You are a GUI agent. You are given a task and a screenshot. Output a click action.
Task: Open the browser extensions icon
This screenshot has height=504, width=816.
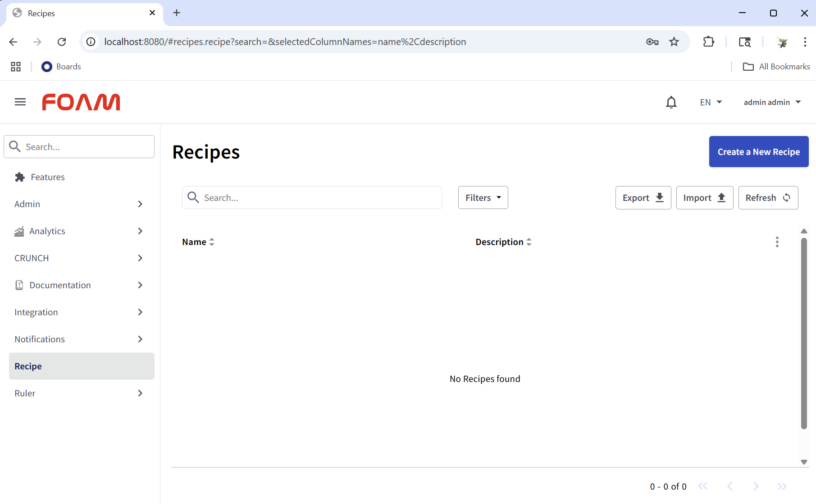point(709,42)
